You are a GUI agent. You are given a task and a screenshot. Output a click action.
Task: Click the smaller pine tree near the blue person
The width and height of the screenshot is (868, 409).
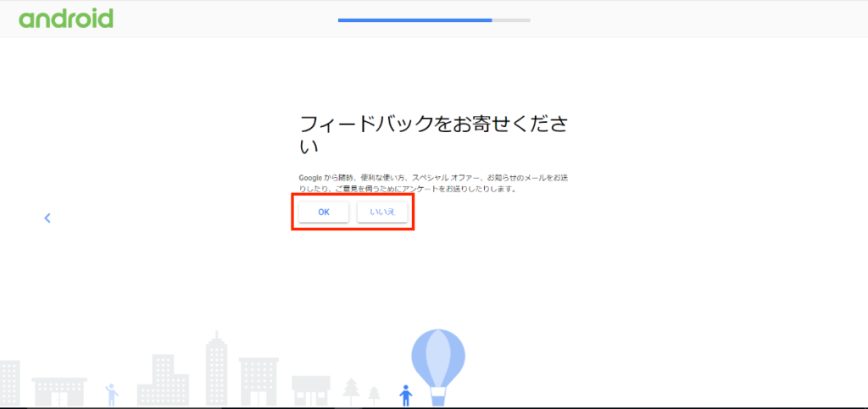pyautogui.click(x=374, y=394)
